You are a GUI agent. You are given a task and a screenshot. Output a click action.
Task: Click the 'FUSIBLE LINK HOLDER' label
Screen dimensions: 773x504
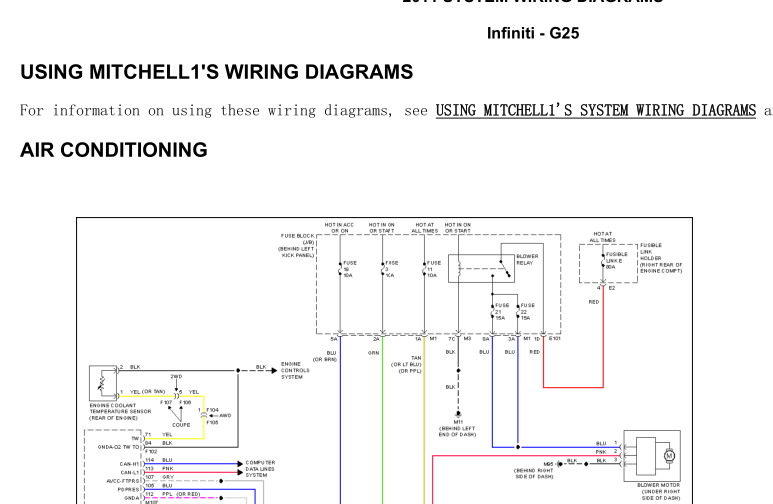[x=661, y=258]
